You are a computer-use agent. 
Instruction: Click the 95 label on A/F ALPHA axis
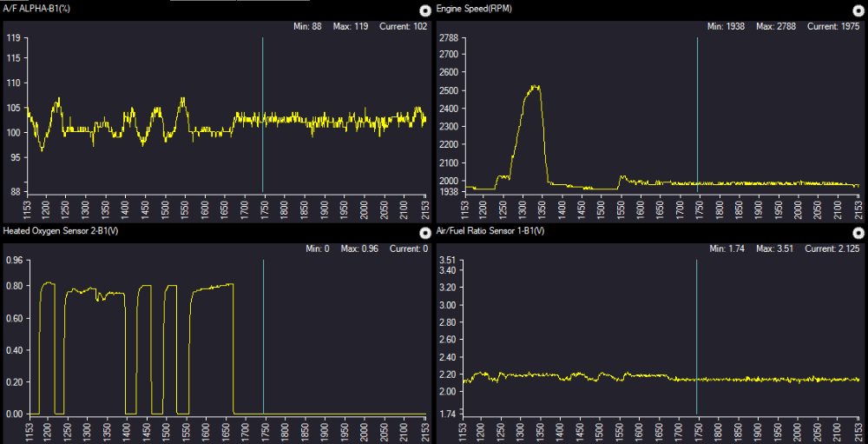(16, 157)
